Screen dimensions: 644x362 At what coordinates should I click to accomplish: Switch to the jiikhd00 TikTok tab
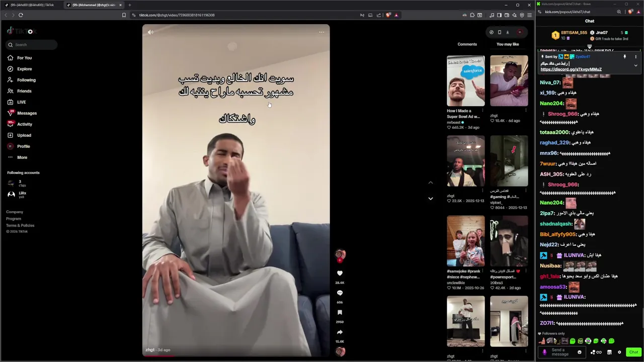pos(32,5)
